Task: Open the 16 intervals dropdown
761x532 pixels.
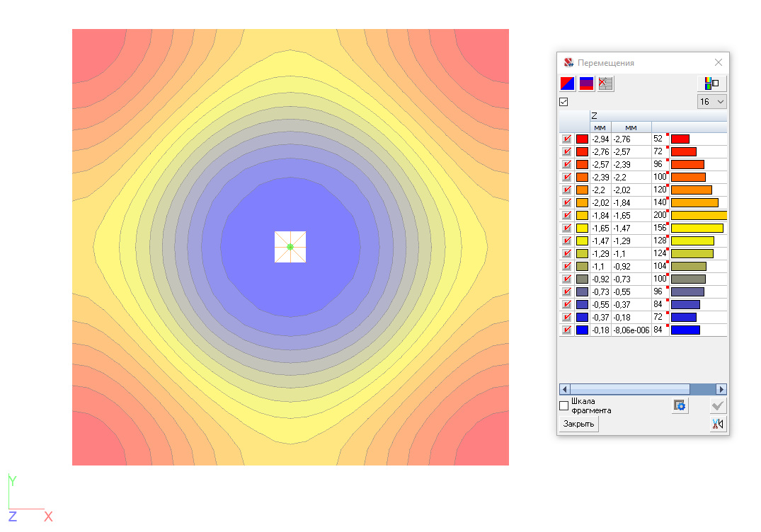Action: point(711,101)
